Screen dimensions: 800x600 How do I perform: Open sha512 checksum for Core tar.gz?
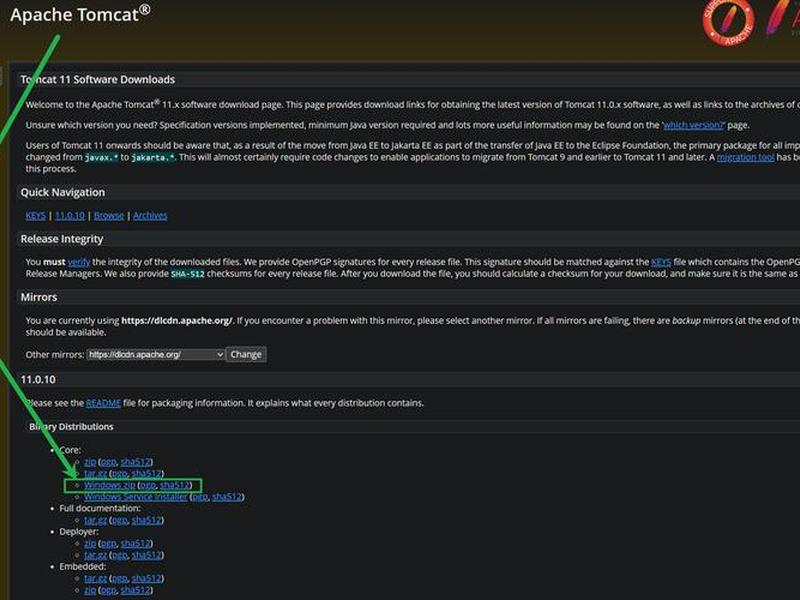click(146, 473)
